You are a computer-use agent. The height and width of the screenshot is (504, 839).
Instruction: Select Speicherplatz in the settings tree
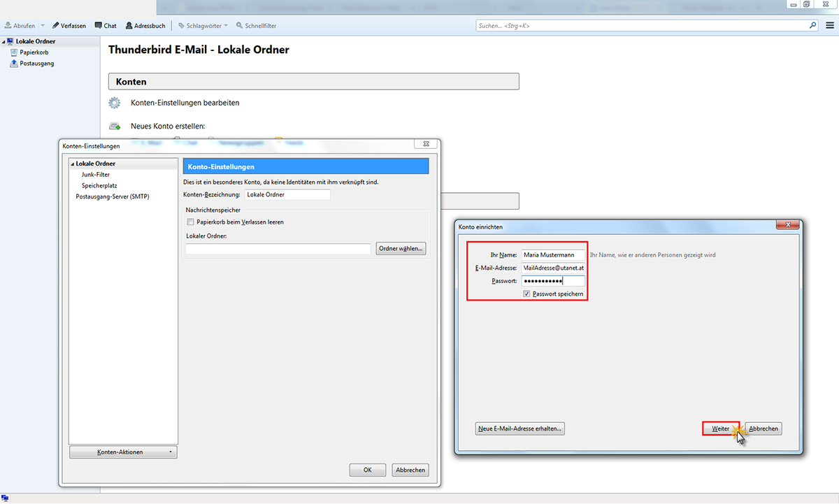[99, 186]
